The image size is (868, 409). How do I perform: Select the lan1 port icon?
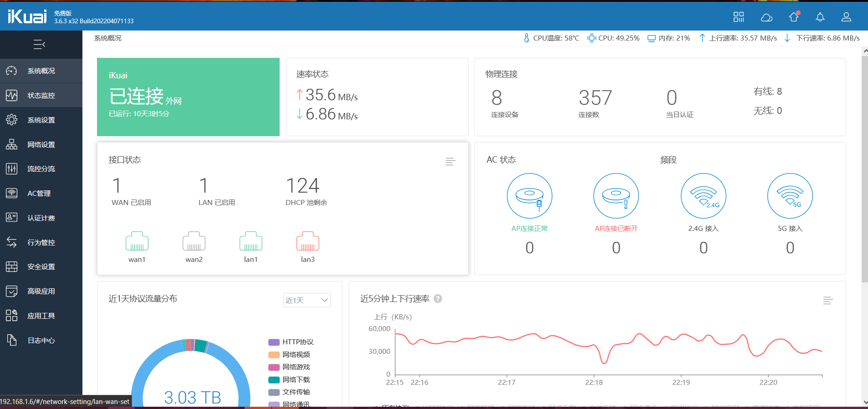(x=251, y=241)
